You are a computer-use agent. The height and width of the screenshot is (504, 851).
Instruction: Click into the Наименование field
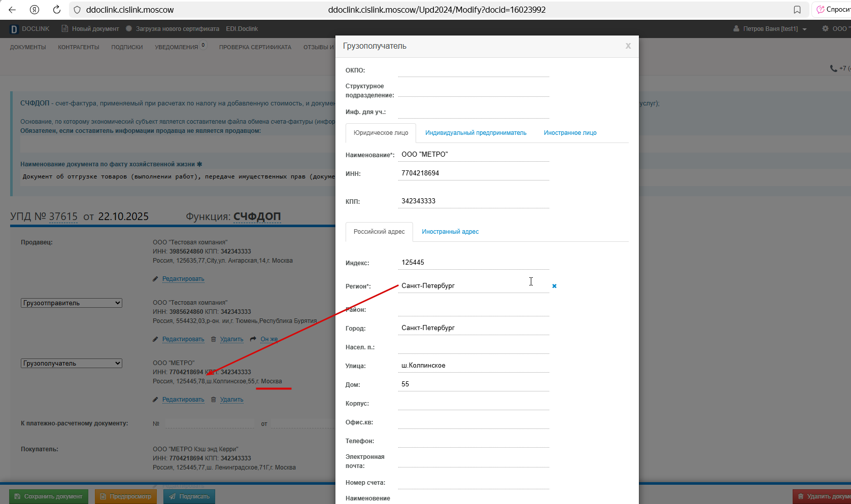473,155
